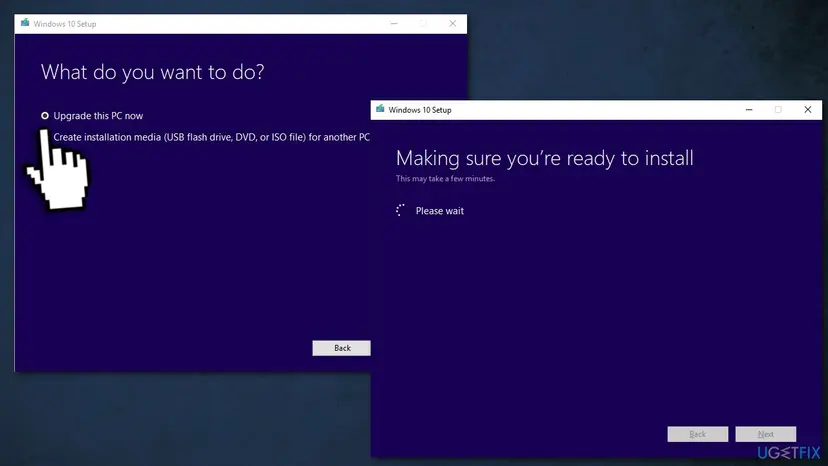Image resolution: width=828 pixels, height=466 pixels.
Task: Minimize the front Windows 10 Setup window
Action: tap(749, 109)
